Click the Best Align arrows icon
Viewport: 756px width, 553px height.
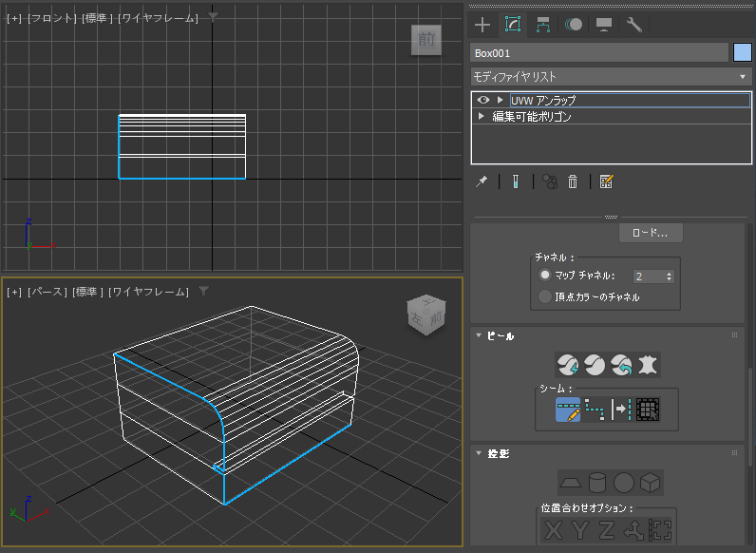[633, 530]
